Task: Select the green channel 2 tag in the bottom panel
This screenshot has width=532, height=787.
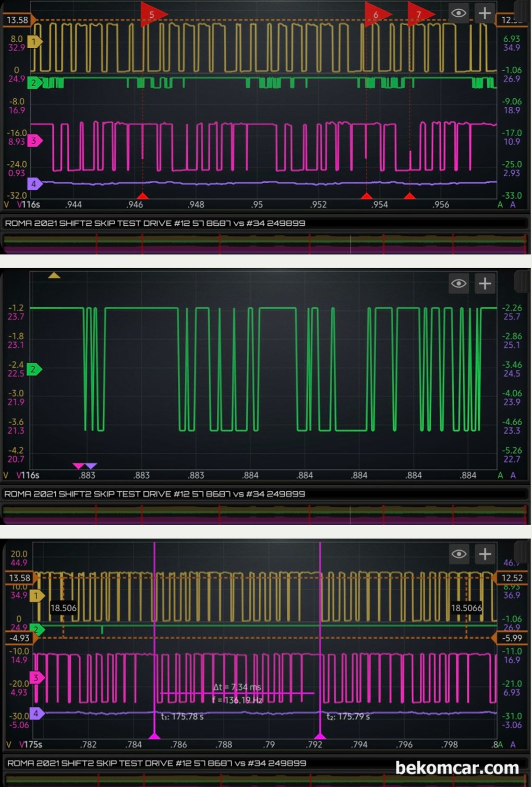Action: point(37,629)
